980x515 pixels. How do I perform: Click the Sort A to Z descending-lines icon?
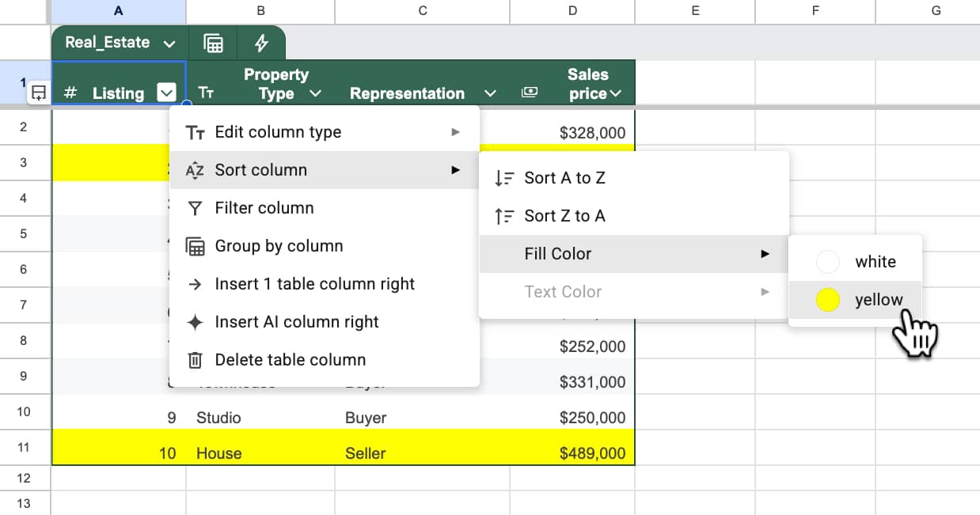tap(504, 178)
